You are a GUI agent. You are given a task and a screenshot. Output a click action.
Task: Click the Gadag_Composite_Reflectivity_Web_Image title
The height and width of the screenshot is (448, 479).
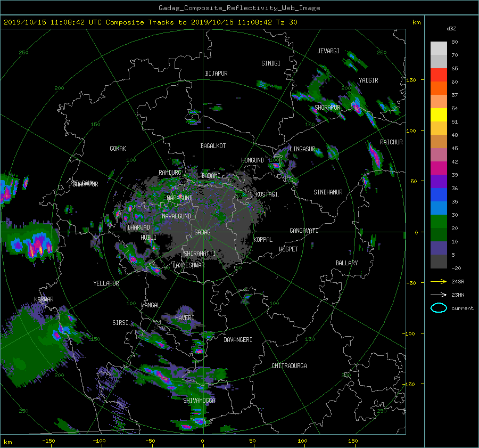click(239, 8)
